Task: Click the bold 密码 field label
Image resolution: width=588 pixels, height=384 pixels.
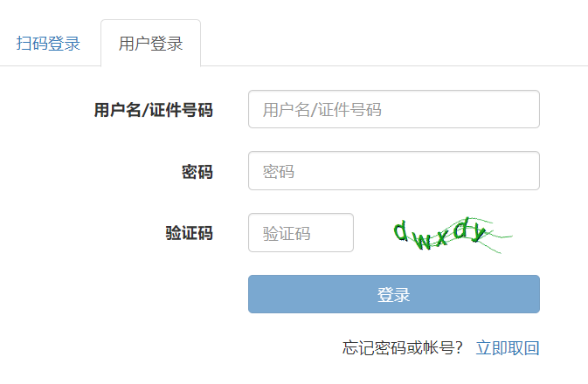Action: coord(197,172)
